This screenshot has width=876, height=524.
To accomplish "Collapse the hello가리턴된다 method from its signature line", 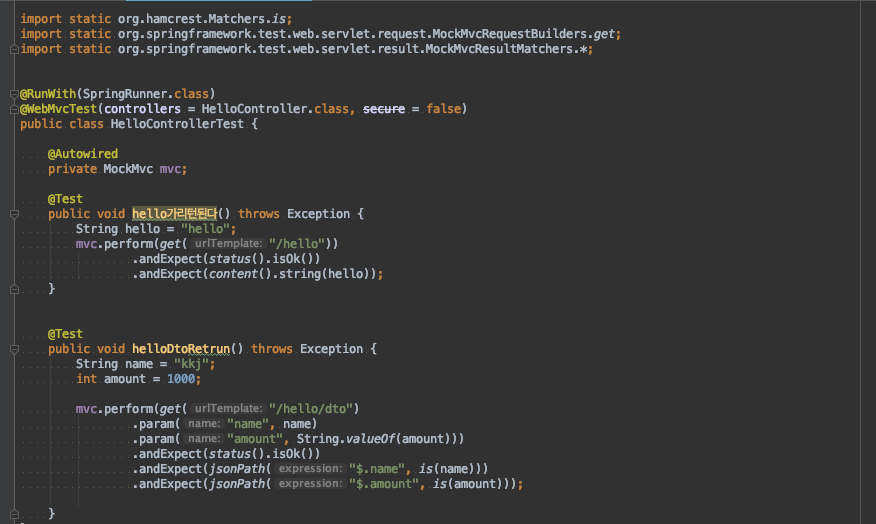I will (15, 214).
